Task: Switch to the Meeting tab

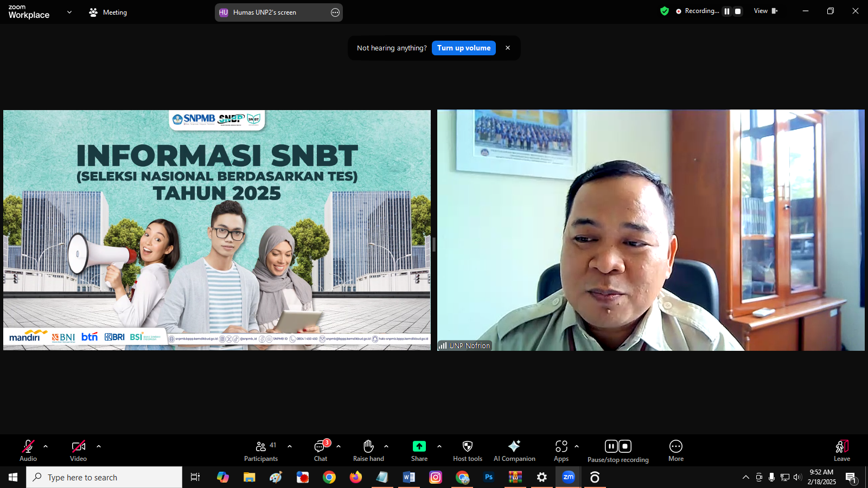Action: 108,12
